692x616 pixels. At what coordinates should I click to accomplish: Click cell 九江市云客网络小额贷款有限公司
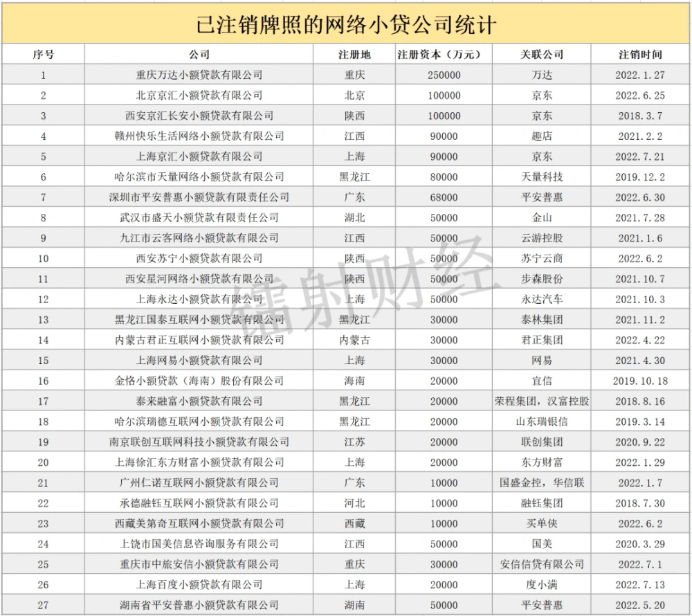click(199, 238)
